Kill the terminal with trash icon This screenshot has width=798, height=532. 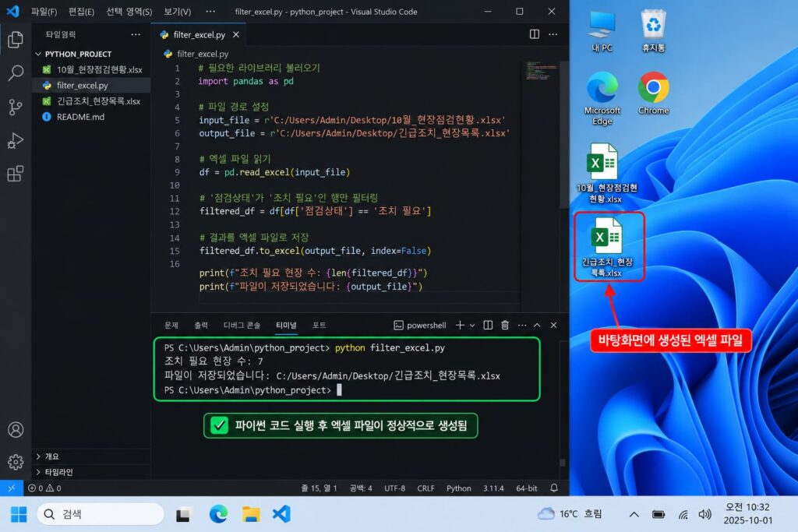(505, 325)
